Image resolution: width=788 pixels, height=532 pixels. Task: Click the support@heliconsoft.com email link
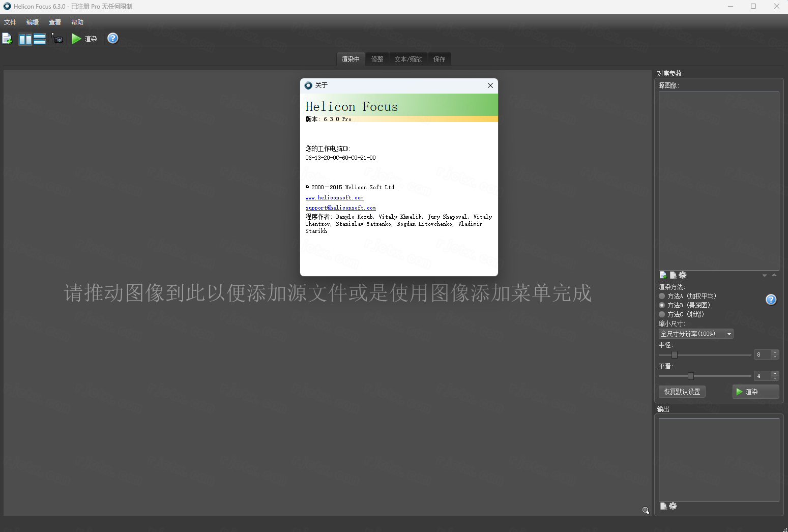point(340,208)
